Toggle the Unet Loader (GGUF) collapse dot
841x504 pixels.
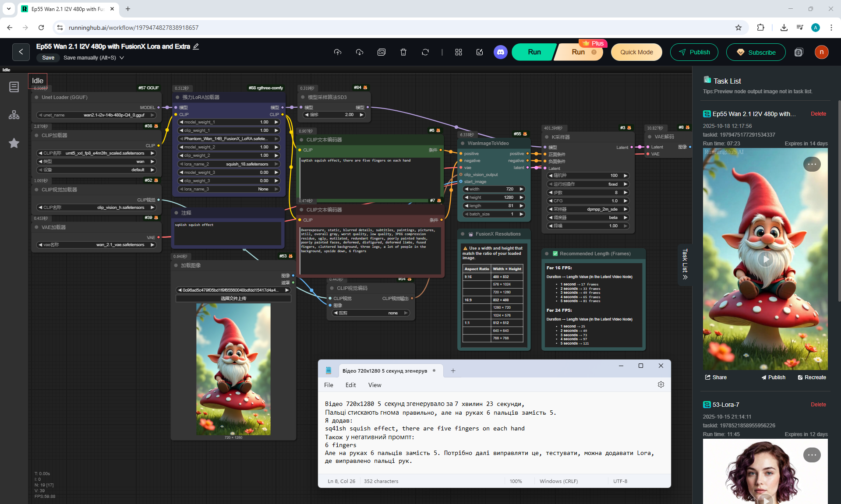(x=37, y=97)
